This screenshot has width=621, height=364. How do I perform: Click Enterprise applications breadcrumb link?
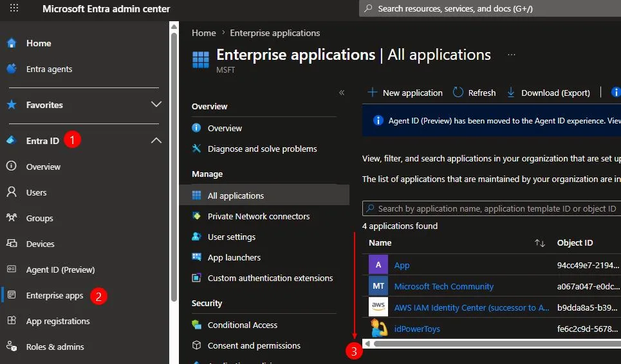click(x=275, y=33)
